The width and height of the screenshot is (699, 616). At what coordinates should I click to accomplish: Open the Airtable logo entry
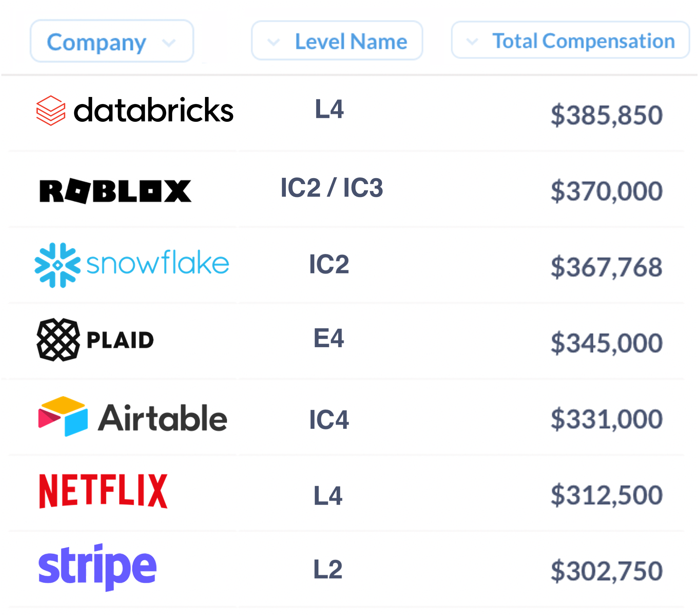click(x=133, y=416)
